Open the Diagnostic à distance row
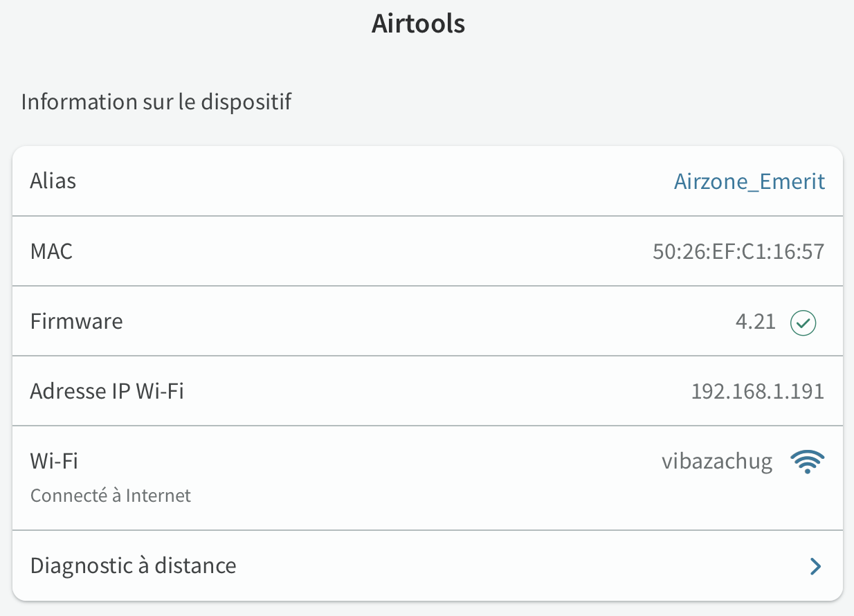This screenshot has height=616, width=854. click(x=427, y=566)
